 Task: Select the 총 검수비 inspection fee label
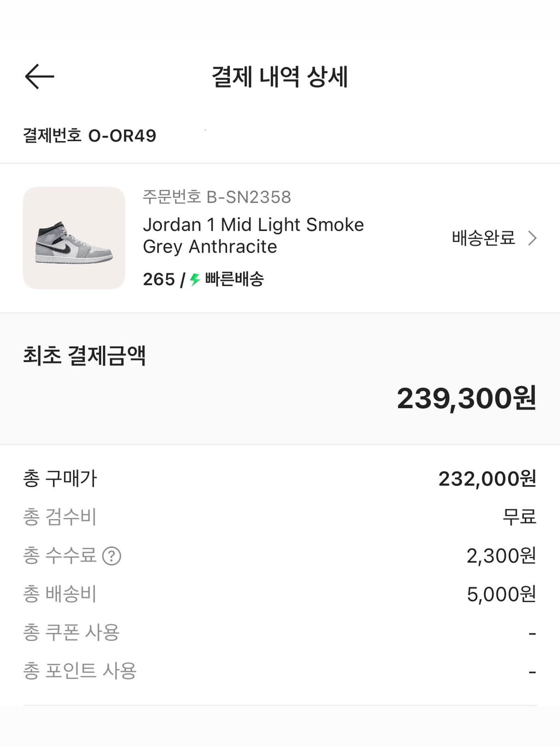click(x=60, y=517)
